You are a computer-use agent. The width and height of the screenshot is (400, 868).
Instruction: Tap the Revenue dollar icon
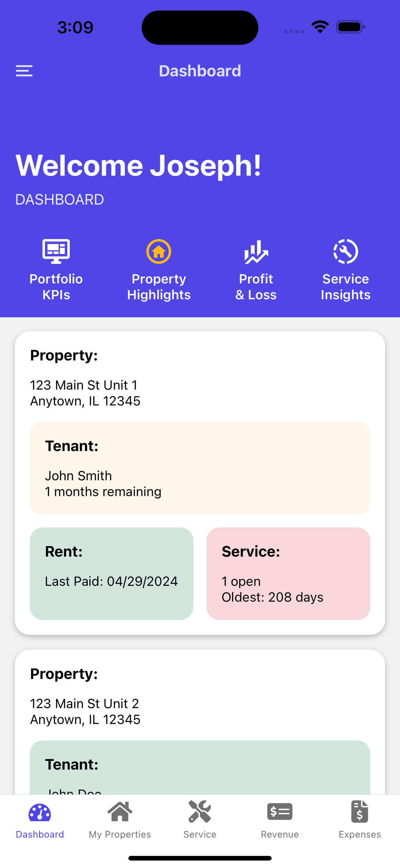coord(279,812)
